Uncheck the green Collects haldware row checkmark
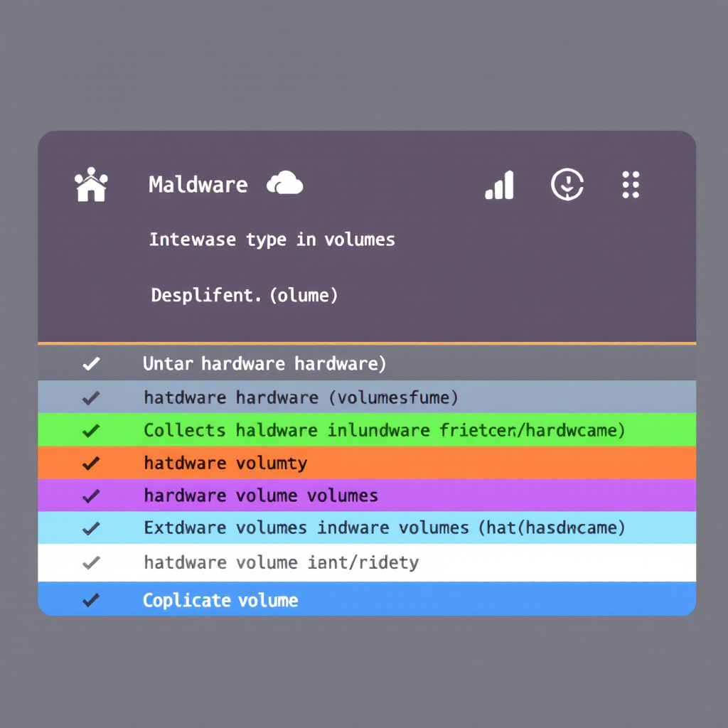This screenshot has height=728, width=728. tap(91, 430)
